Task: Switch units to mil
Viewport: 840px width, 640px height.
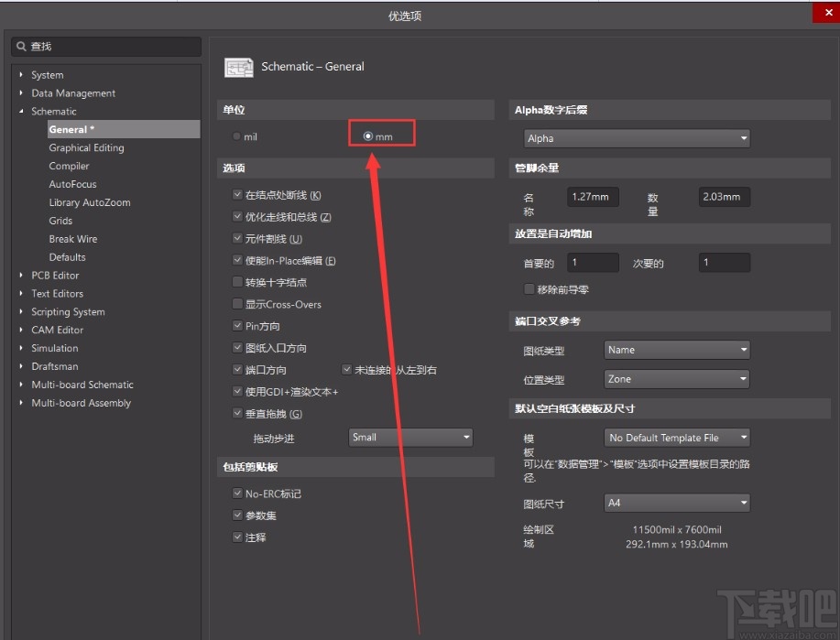Action: (x=236, y=135)
